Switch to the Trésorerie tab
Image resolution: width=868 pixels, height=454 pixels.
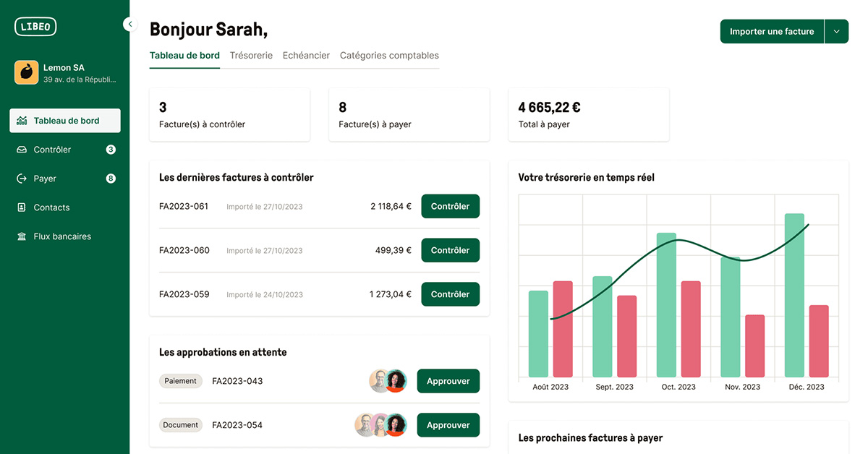251,56
